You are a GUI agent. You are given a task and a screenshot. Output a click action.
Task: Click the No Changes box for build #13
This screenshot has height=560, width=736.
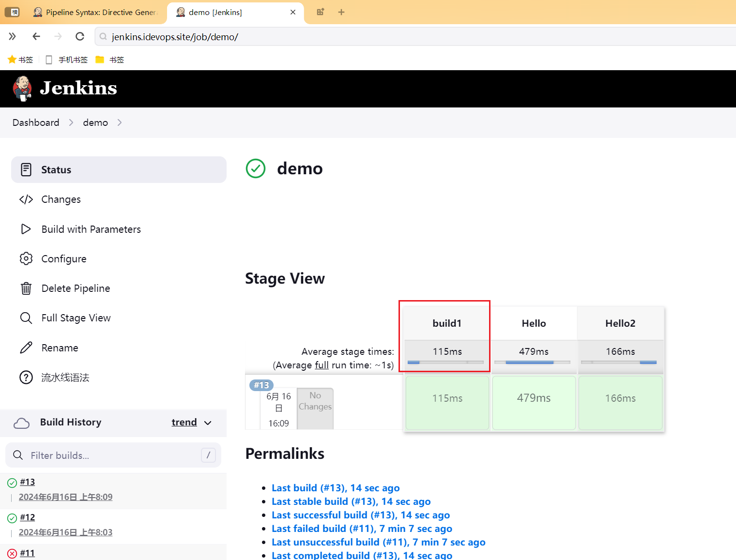315,408
